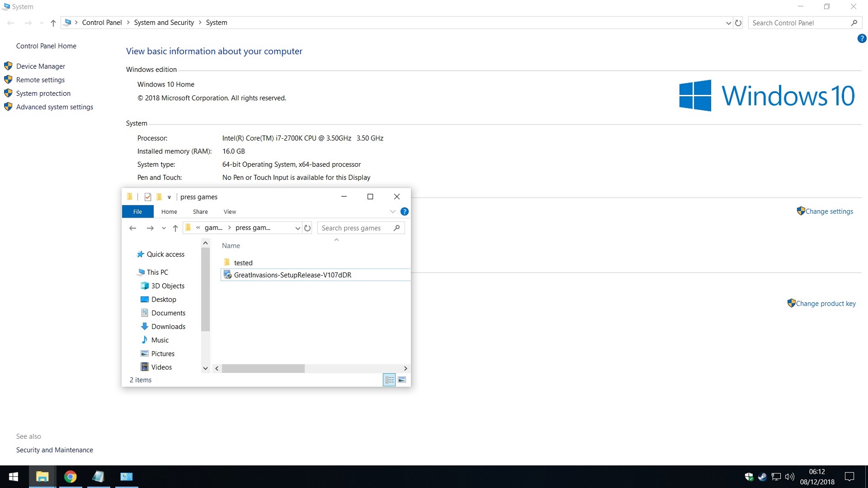The width and height of the screenshot is (868, 488).
Task: Expand Control Panel address history dropdown
Action: pyautogui.click(x=728, y=23)
